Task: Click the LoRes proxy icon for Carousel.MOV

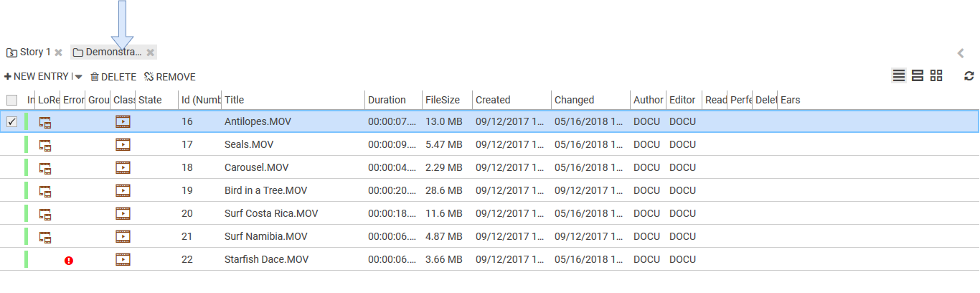Action: tap(45, 168)
